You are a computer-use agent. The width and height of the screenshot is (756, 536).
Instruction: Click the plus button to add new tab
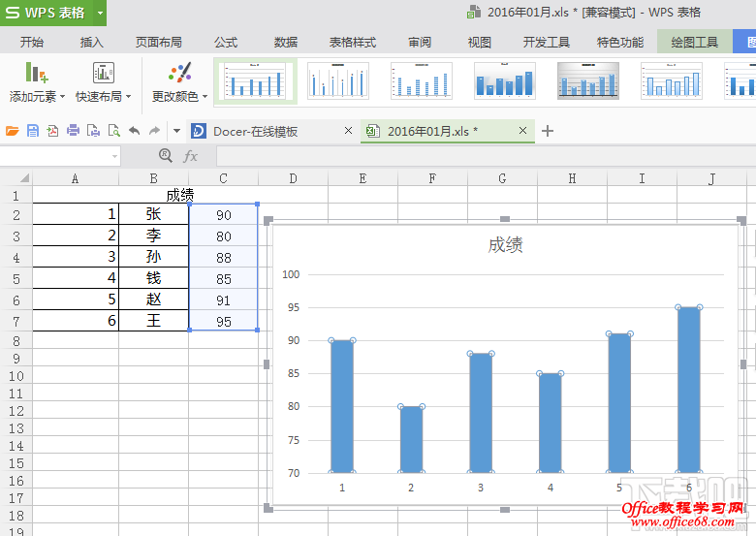[x=548, y=131]
